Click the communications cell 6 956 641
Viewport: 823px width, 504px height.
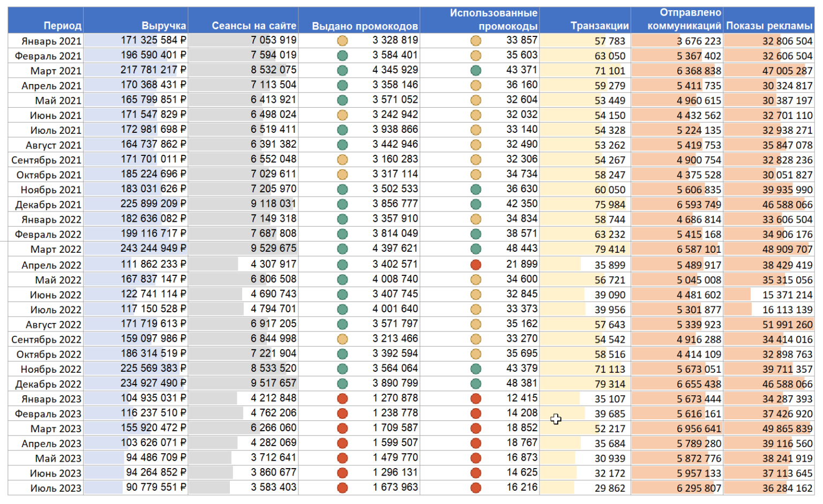coord(677,428)
